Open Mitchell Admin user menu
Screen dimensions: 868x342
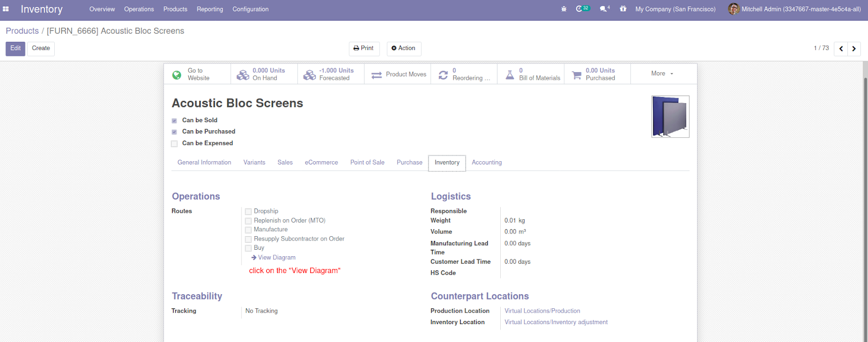[795, 9]
